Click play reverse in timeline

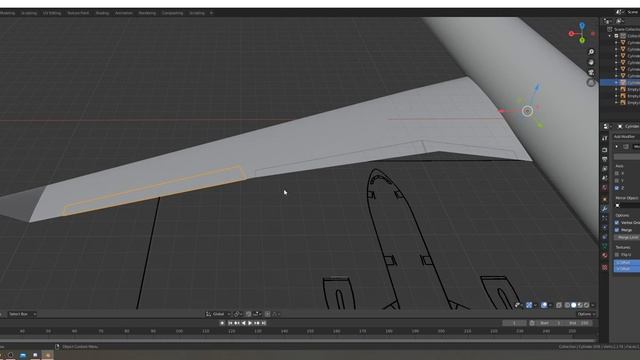pos(243,323)
